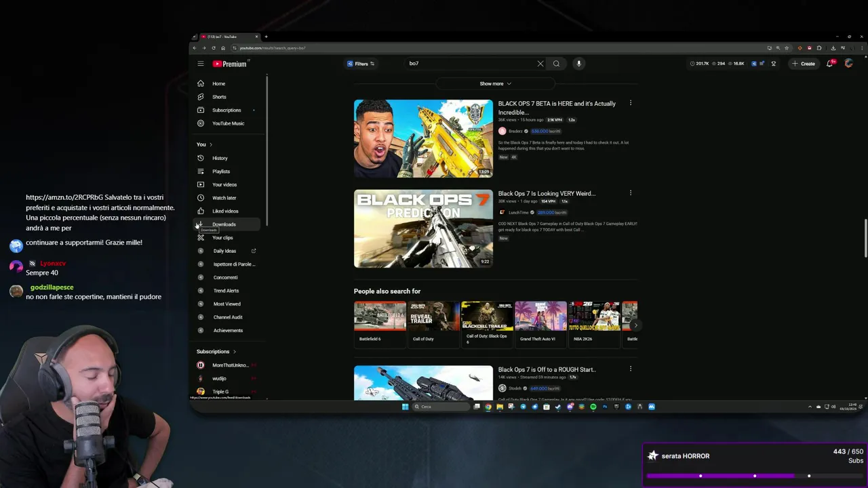
Task: Open the Windows Start menu
Action: pyautogui.click(x=405, y=407)
